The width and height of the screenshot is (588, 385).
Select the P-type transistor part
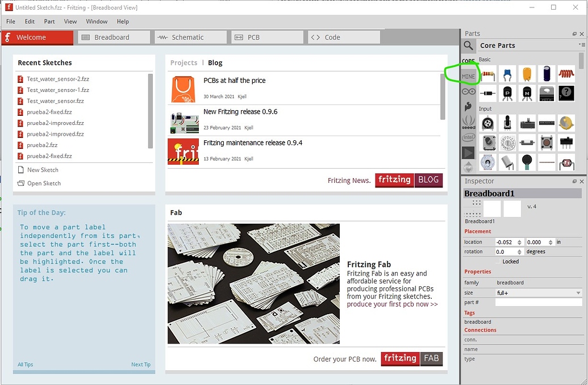507,93
